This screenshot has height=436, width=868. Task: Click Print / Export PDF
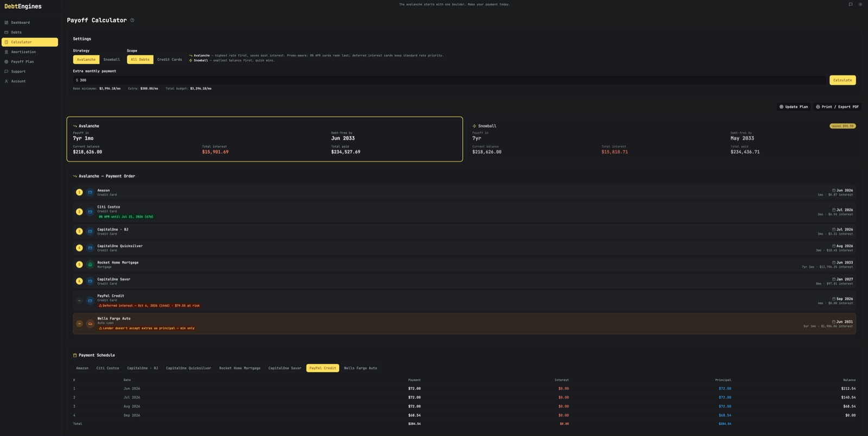click(837, 107)
